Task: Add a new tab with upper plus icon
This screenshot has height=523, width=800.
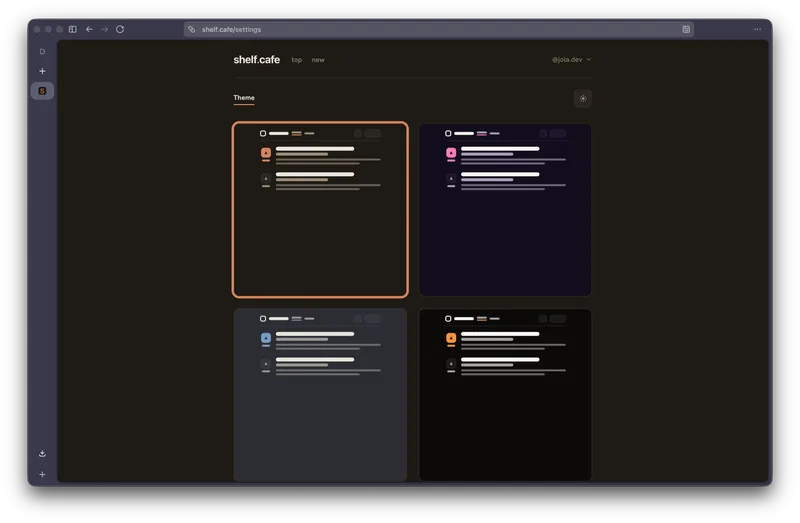Action: tap(42, 71)
